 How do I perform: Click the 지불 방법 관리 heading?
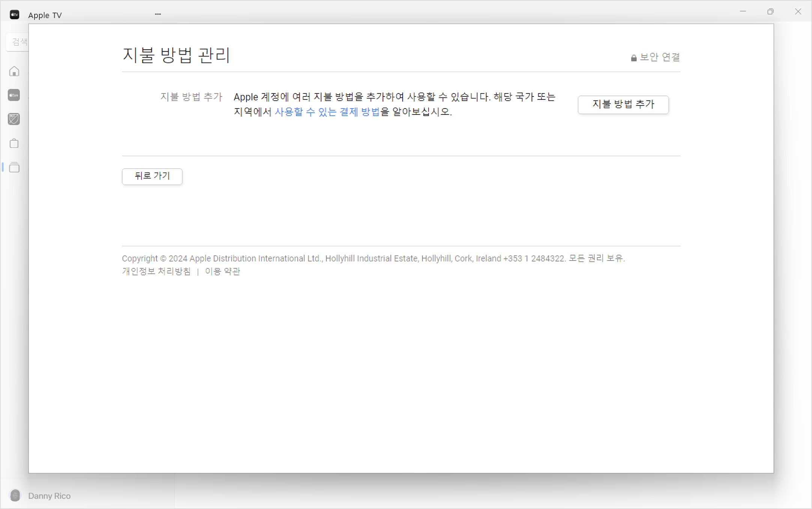[x=176, y=55]
